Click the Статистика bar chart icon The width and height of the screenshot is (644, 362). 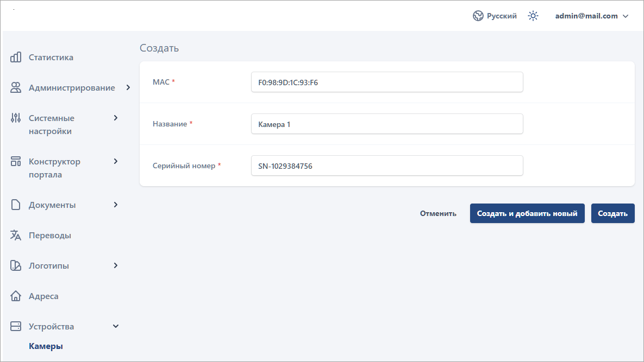[x=16, y=58]
